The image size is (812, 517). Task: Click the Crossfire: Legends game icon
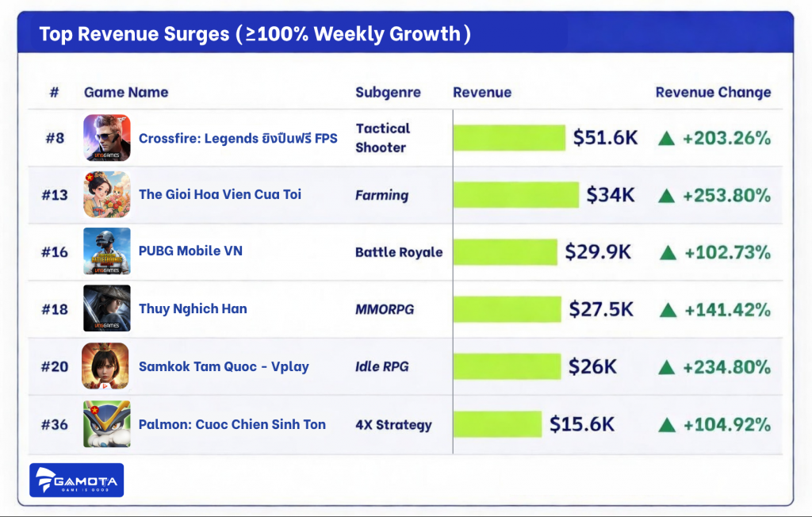[106, 138]
